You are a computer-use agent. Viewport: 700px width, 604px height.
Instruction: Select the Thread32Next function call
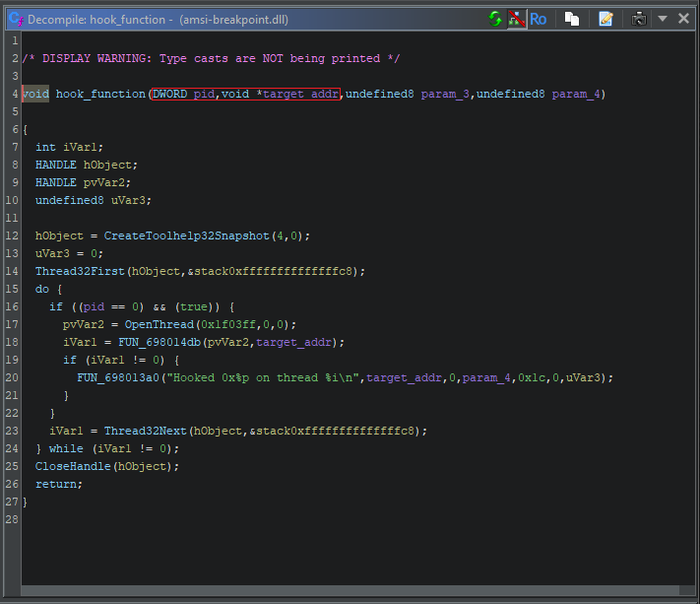coord(145,431)
